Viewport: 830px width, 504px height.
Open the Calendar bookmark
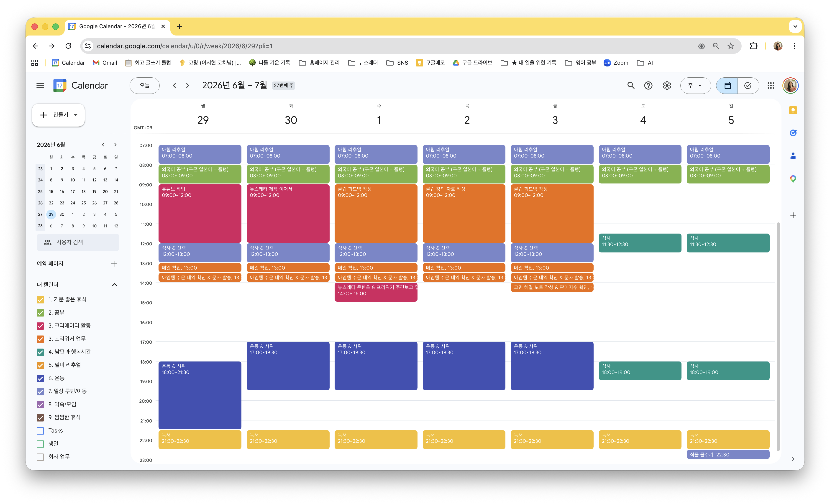[x=68, y=63]
